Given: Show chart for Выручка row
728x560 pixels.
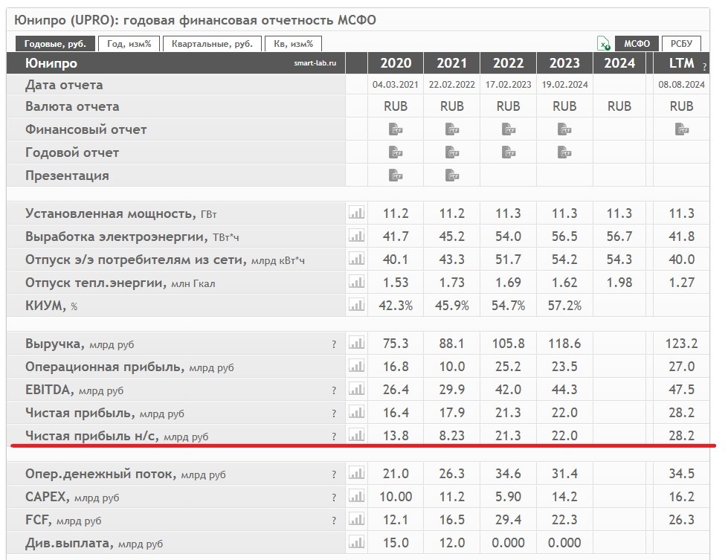Looking at the screenshot, I should (356, 343).
